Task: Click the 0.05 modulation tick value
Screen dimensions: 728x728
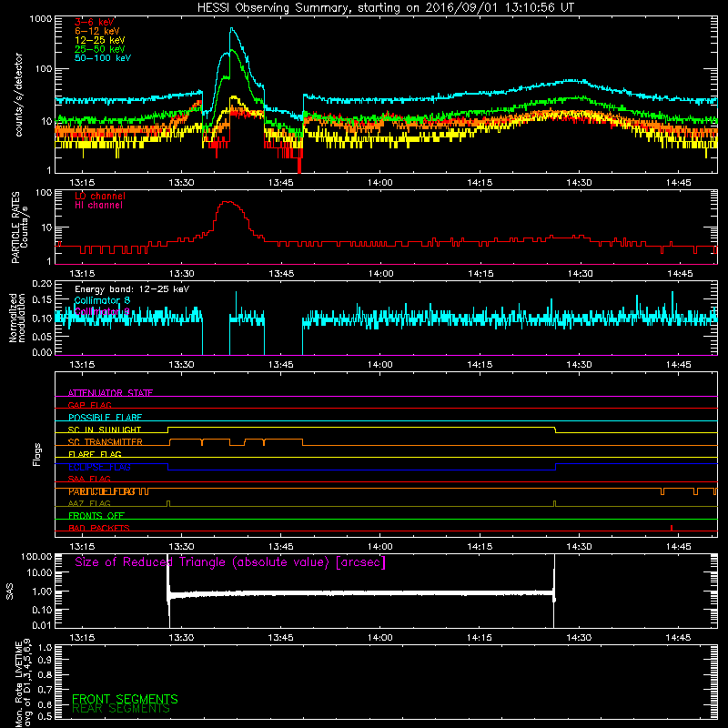Action: coord(42,336)
